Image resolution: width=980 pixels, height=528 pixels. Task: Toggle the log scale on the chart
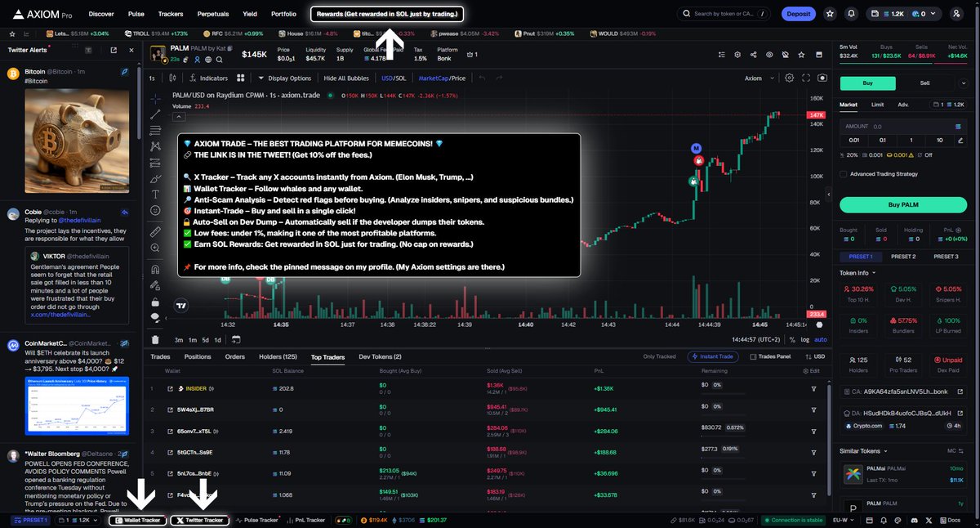click(805, 339)
